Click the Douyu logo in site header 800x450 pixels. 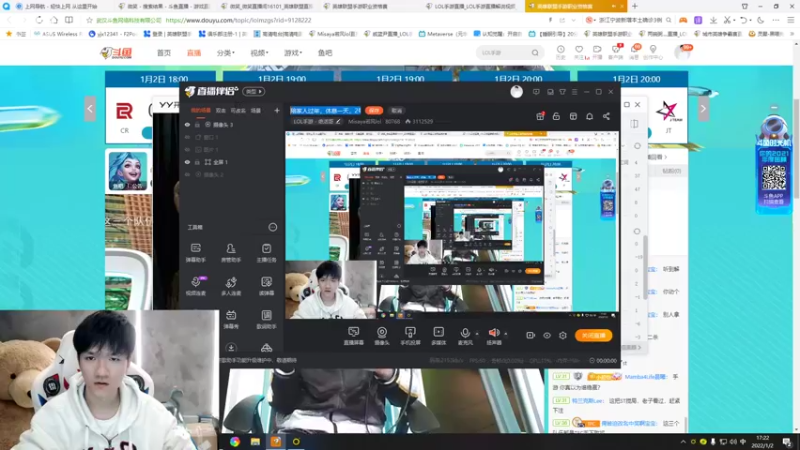[x=116, y=53]
